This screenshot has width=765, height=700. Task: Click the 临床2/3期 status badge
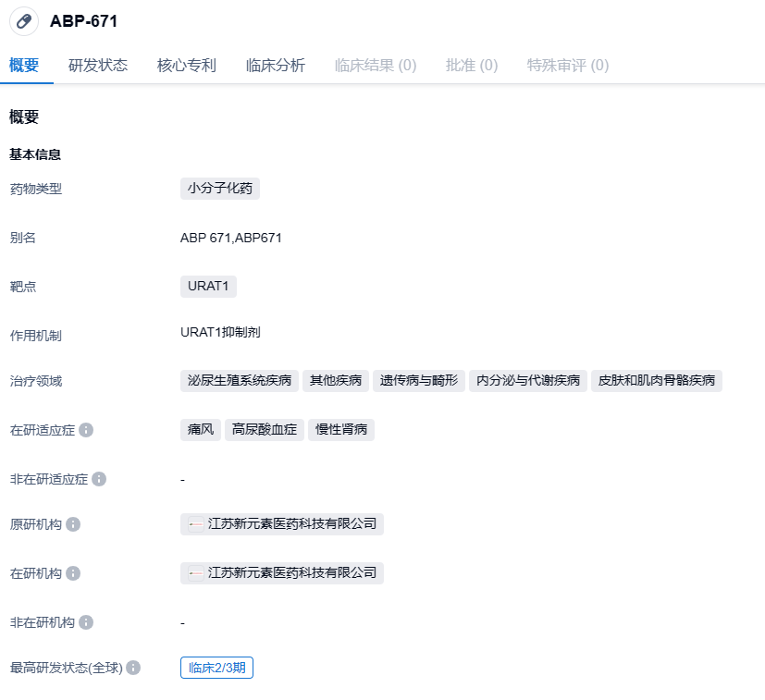pyautogui.click(x=216, y=668)
